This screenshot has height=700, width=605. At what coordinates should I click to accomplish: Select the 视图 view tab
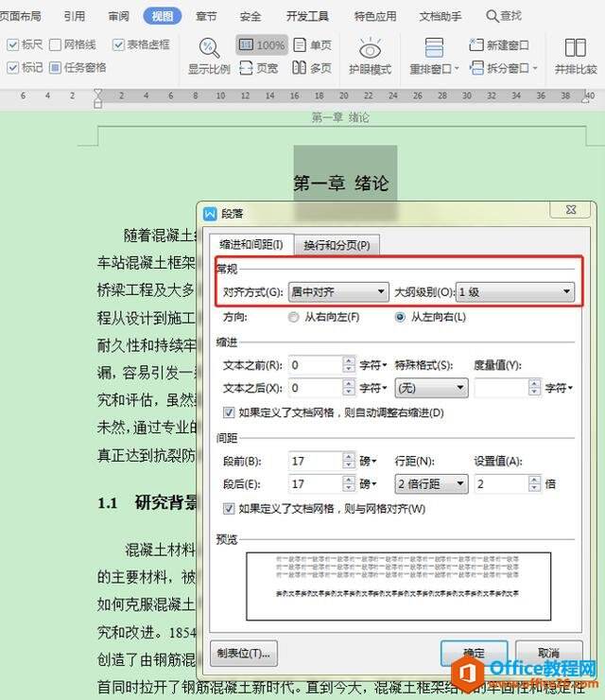(163, 16)
